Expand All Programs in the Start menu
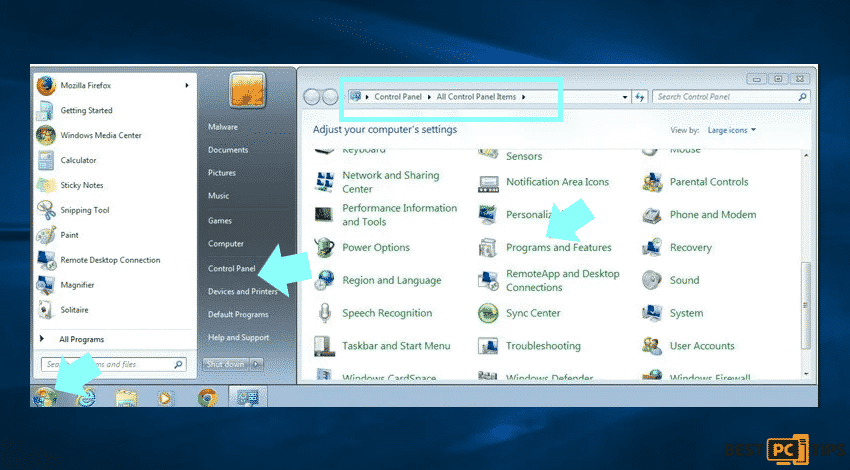 [81, 339]
